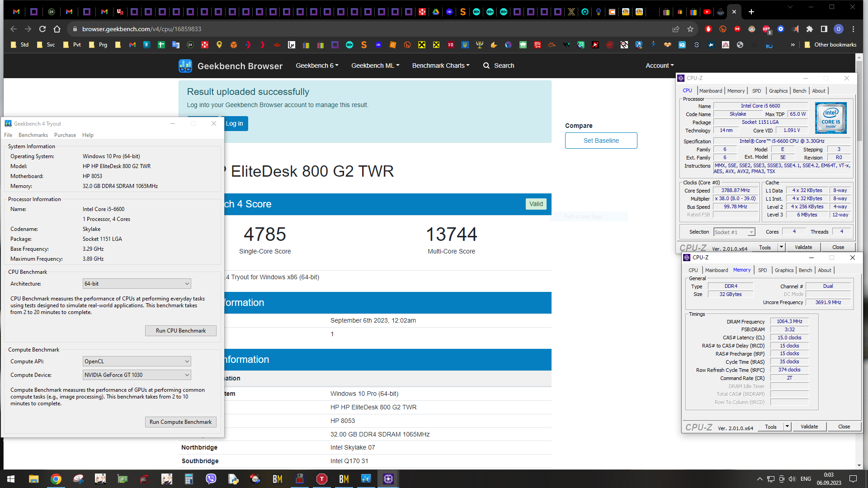Image resolution: width=868 pixels, height=488 pixels.
Task: Open the browser home page
Action: click(57, 29)
